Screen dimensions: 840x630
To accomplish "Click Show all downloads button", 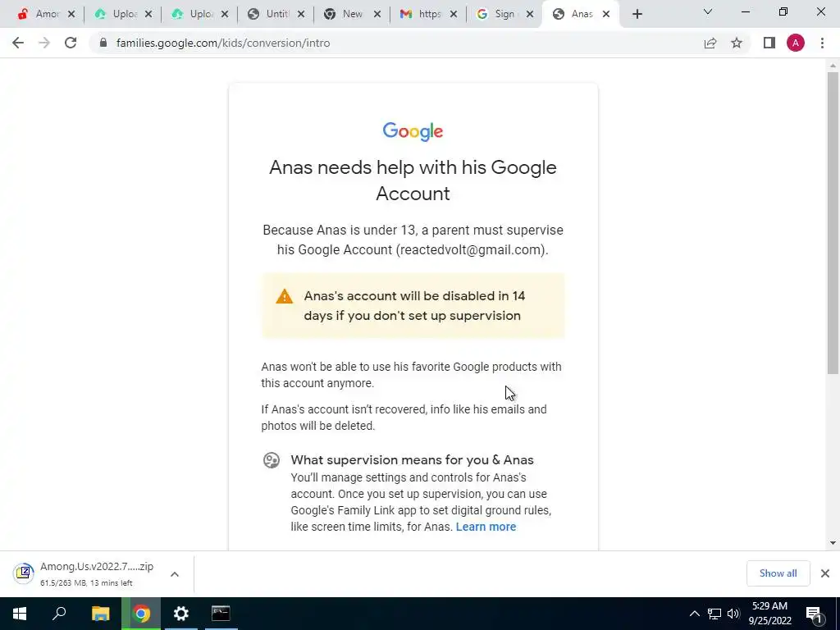I will pyautogui.click(x=778, y=573).
